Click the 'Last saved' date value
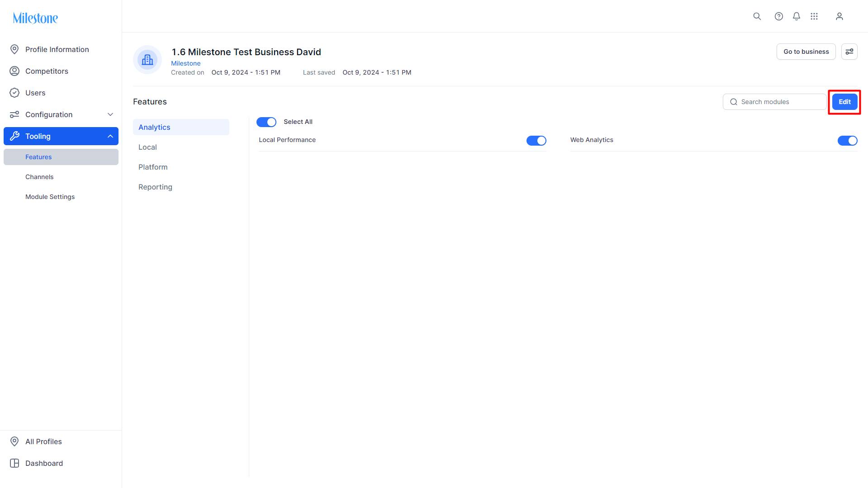 (377, 72)
